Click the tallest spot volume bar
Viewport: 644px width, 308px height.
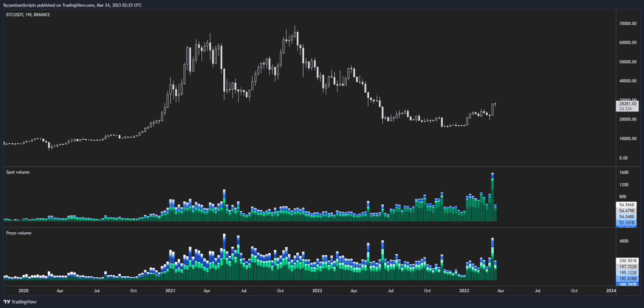pos(492,197)
